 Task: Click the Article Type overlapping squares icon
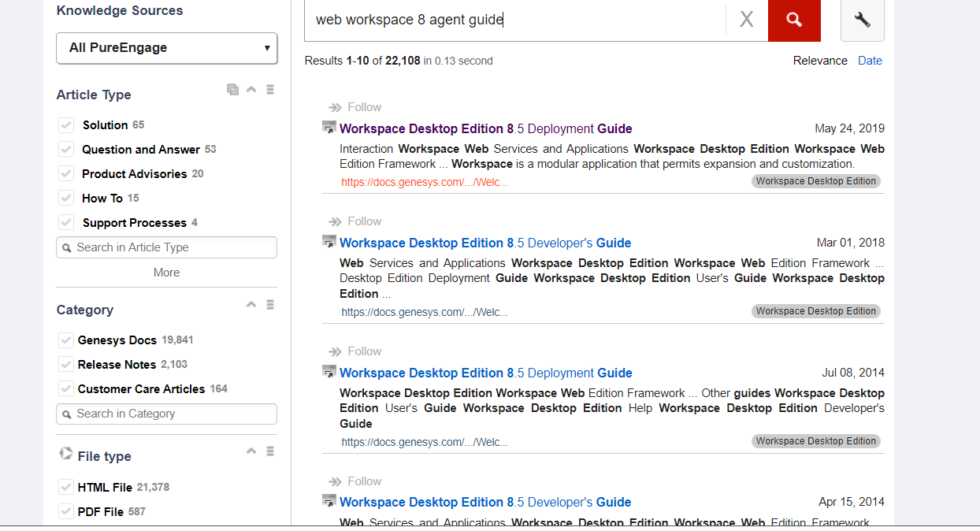tap(232, 90)
